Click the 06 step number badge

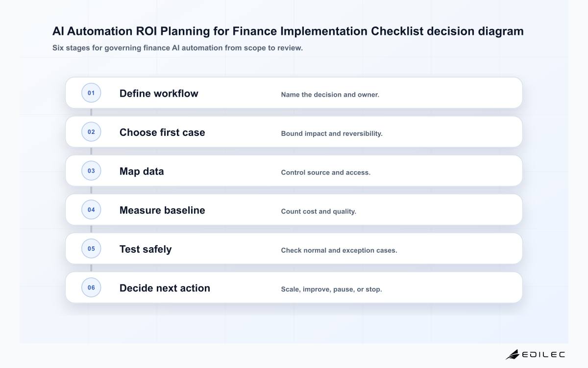(91, 288)
